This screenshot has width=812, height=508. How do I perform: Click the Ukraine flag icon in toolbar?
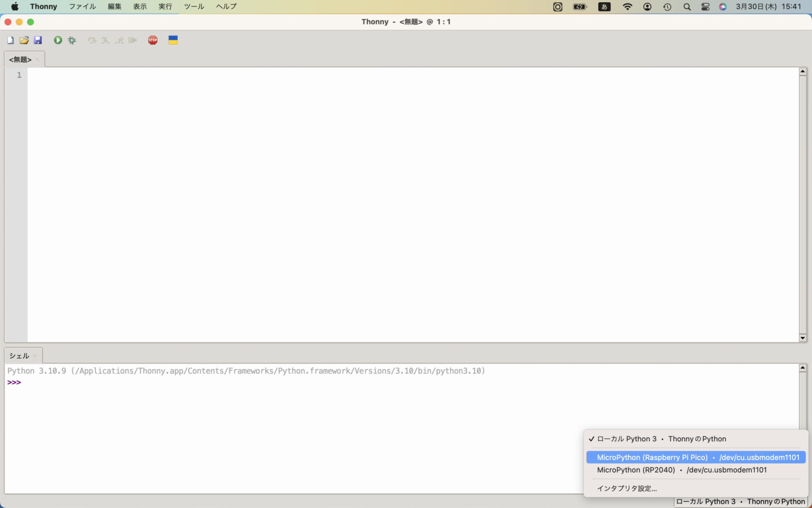tap(173, 40)
